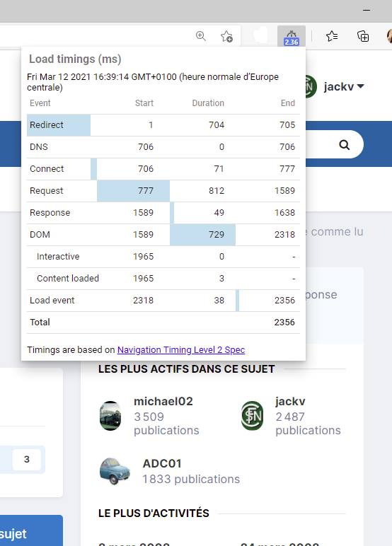Add this page to favorites star icon
Image resolution: width=392 pixels, height=546 pixels.
tap(226, 36)
